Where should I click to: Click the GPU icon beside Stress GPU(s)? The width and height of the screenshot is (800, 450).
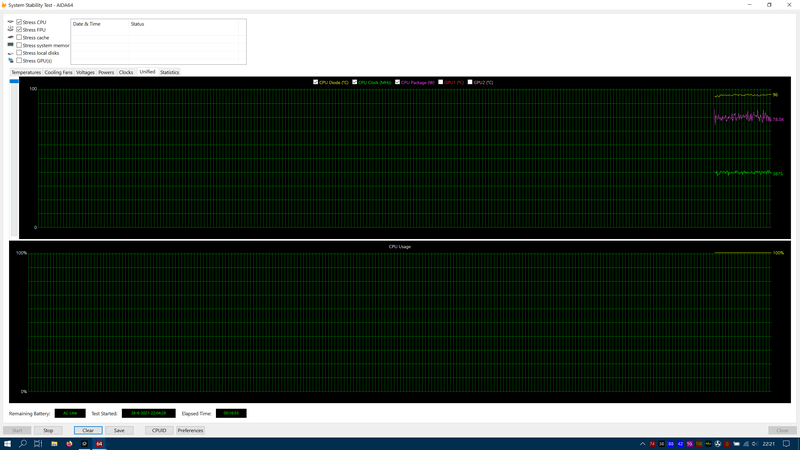pos(11,60)
